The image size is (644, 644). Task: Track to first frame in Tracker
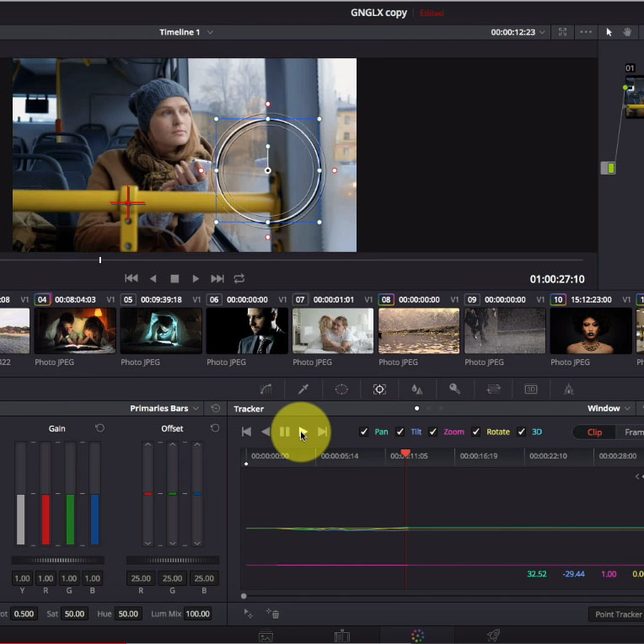click(246, 432)
